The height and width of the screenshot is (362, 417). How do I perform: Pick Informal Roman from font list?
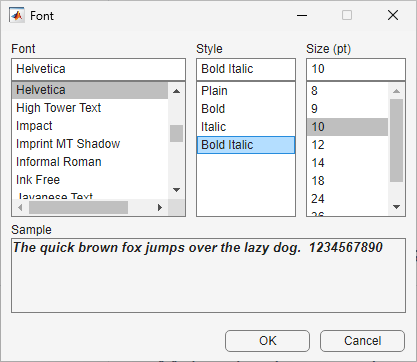click(90, 162)
